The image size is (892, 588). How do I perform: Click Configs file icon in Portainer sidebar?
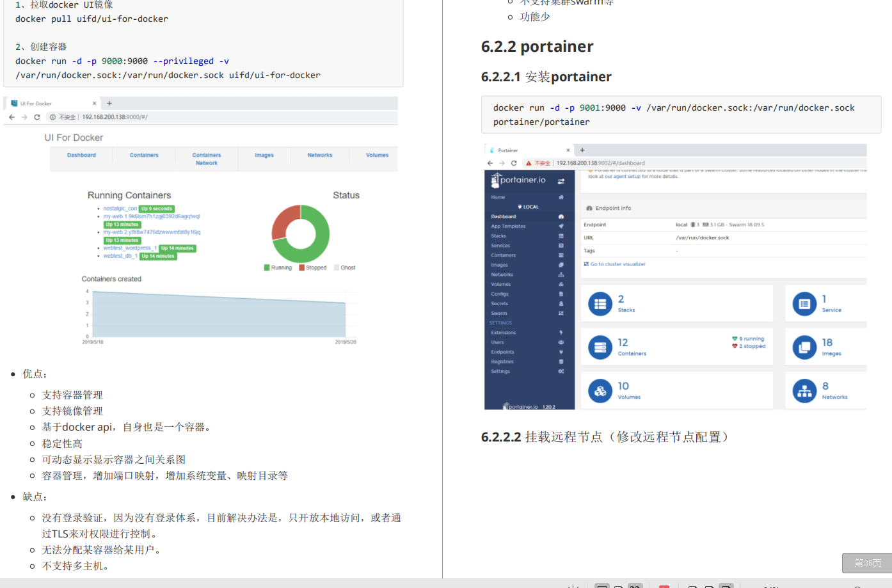[x=561, y=294]
